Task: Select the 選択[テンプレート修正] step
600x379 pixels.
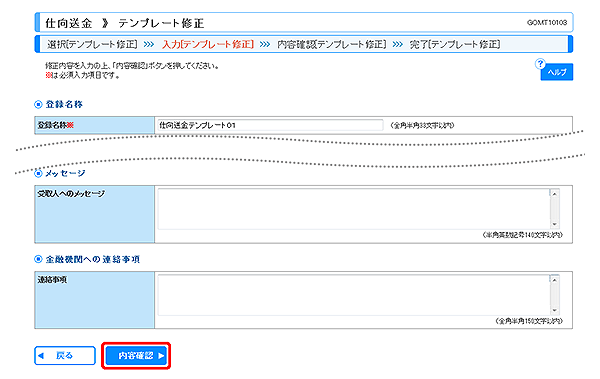Action: tap(92, 44)
